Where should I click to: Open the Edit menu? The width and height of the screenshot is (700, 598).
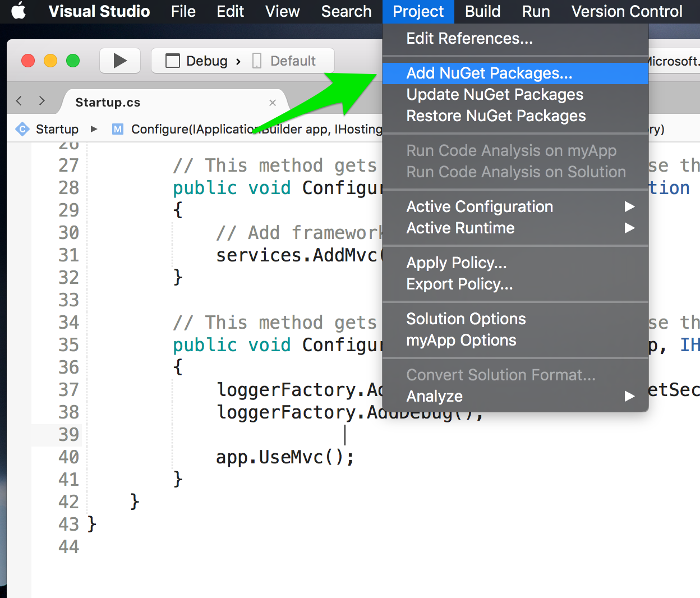(230, 11)
